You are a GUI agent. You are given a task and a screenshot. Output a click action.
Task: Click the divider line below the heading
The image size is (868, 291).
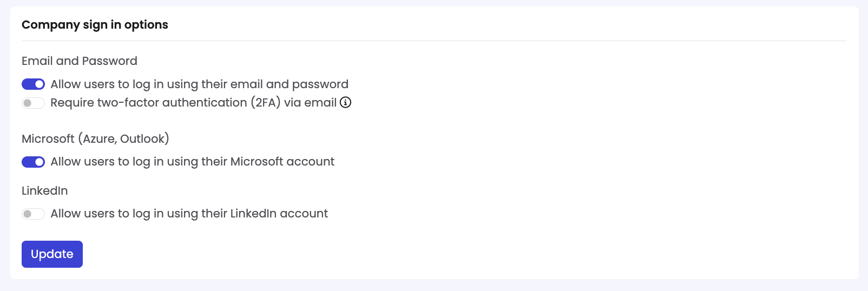434,41
